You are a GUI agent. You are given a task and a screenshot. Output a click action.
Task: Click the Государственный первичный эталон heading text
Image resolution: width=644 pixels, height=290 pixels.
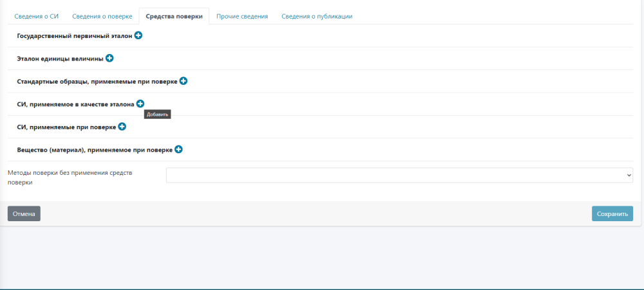coord(75,37)
